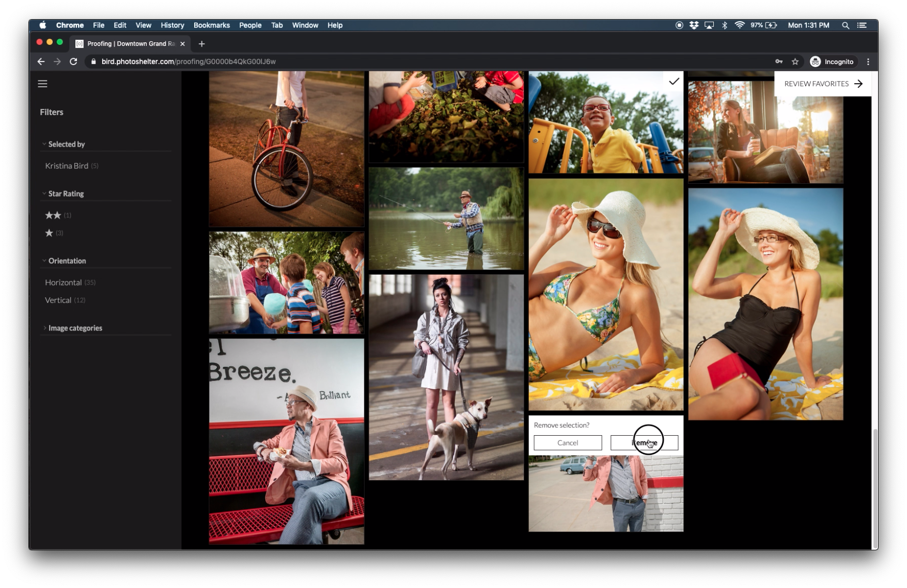Screen dimensions: 907x588
Task: Reload the proofing page
Action: click(73, 61)
